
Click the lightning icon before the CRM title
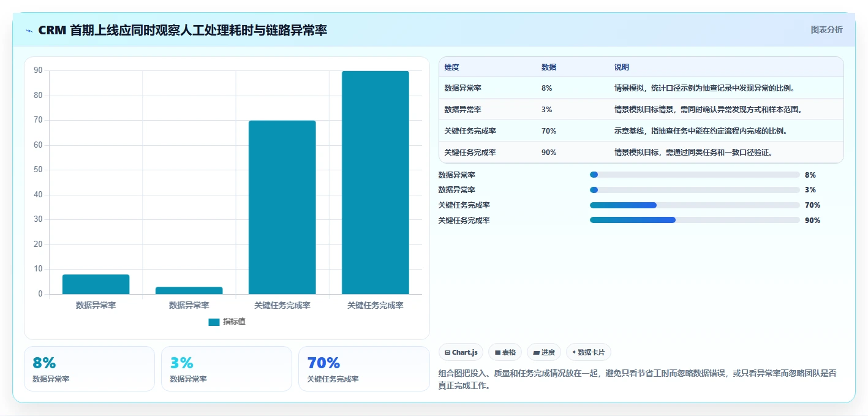[29, 31]
